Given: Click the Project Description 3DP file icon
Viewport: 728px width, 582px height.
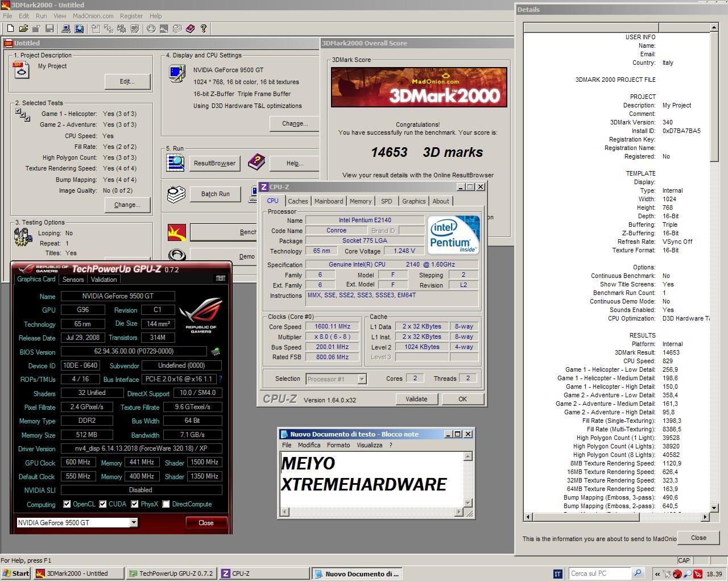Looking at the screenshot, I should click(21, 70).
